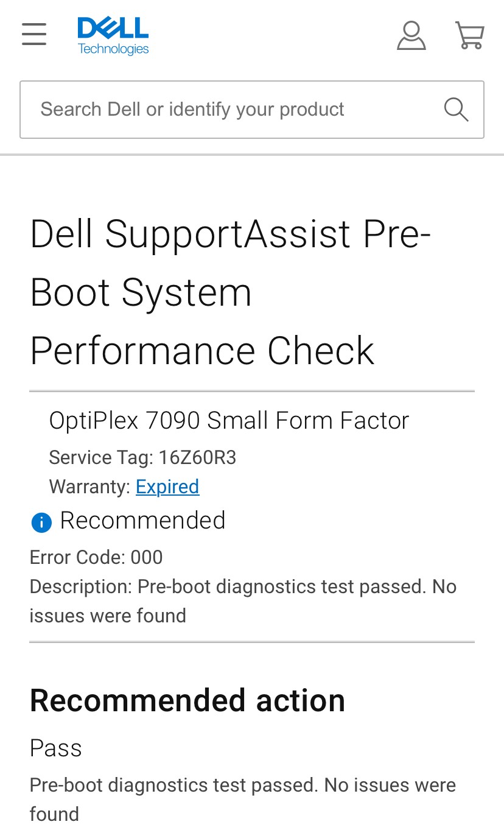The image size is (504, 830).
Task: Click the blue info icon beside Recommended
Action: pos(41,522)
